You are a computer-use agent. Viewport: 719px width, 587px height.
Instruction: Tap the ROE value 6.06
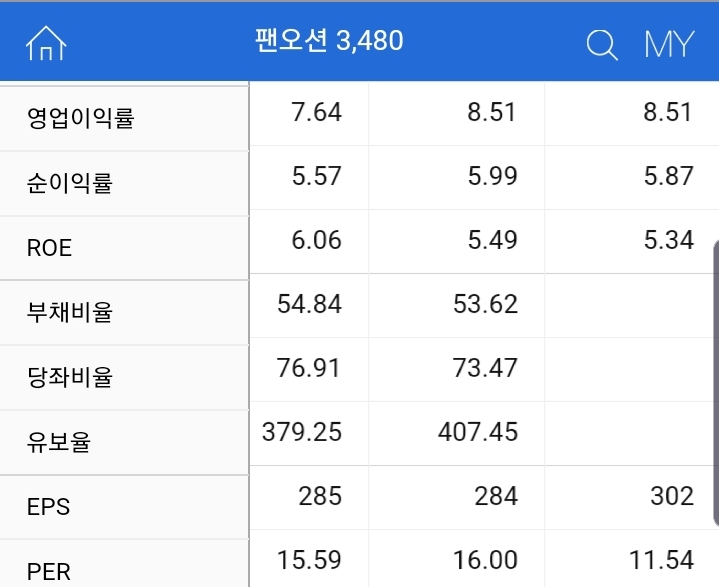tap(316, 240)
